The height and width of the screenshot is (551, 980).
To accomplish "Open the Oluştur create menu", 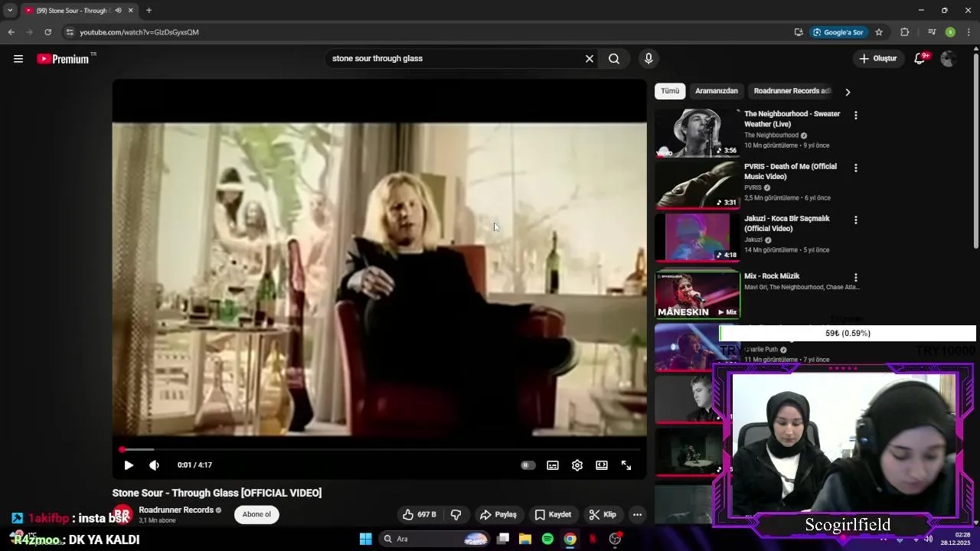I will tap(877, 59).
